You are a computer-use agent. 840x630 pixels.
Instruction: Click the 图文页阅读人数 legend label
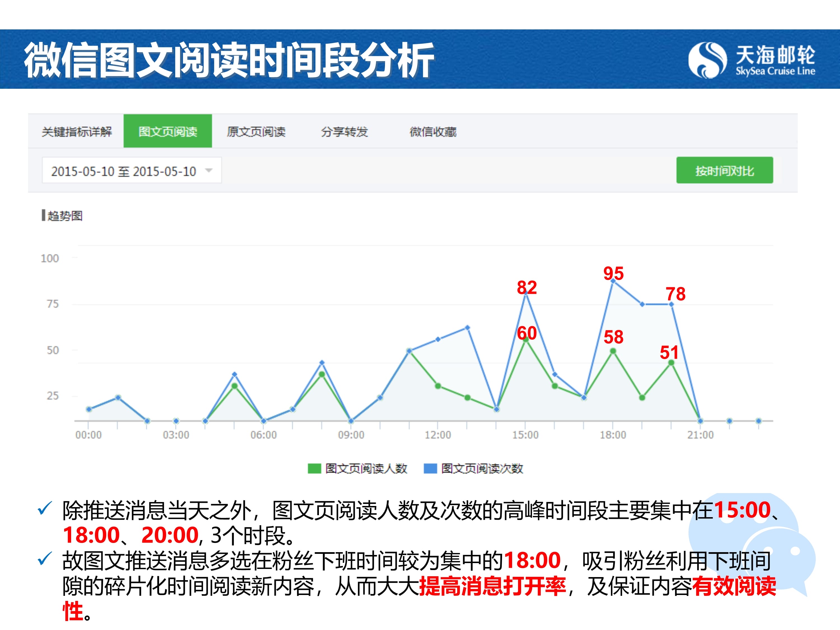pos(367,469)
